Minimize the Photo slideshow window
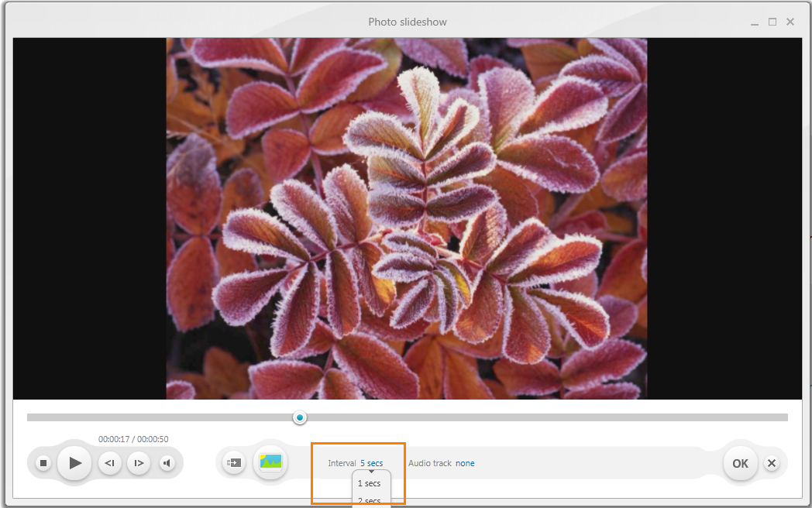The image size is (812, 508). point(755,22)
